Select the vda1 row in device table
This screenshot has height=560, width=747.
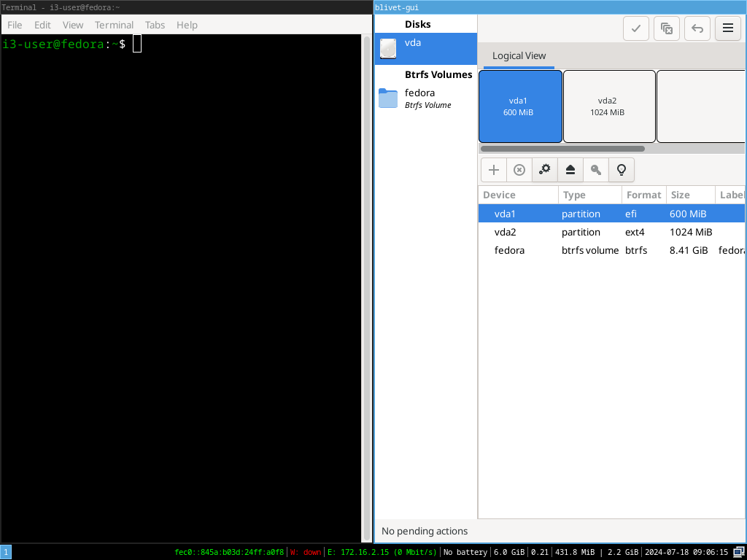click(612, 214)
